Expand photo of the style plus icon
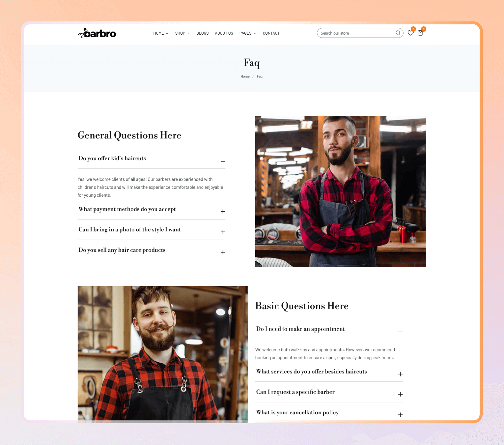This screenshot has height=445, width=504. click(223, 232)
